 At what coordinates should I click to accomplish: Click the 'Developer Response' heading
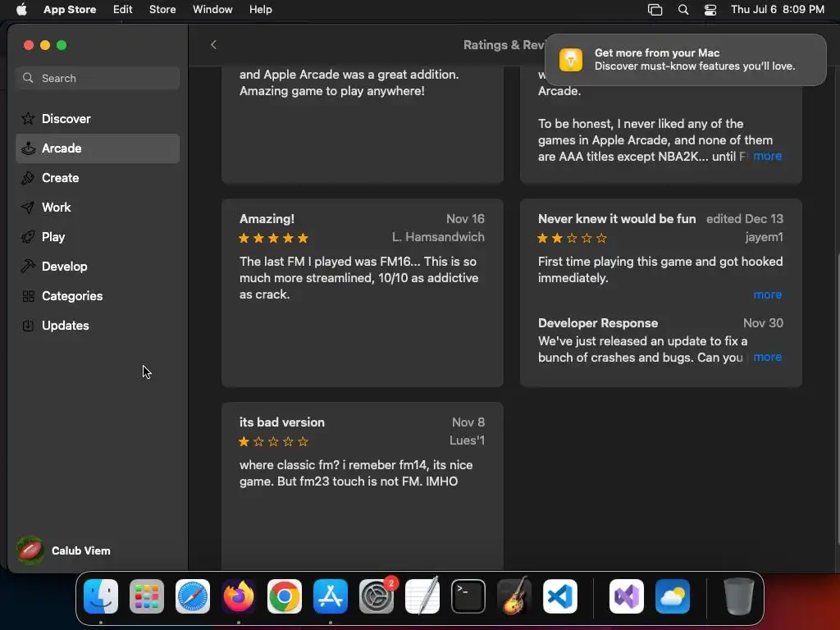tap(598, 323)
